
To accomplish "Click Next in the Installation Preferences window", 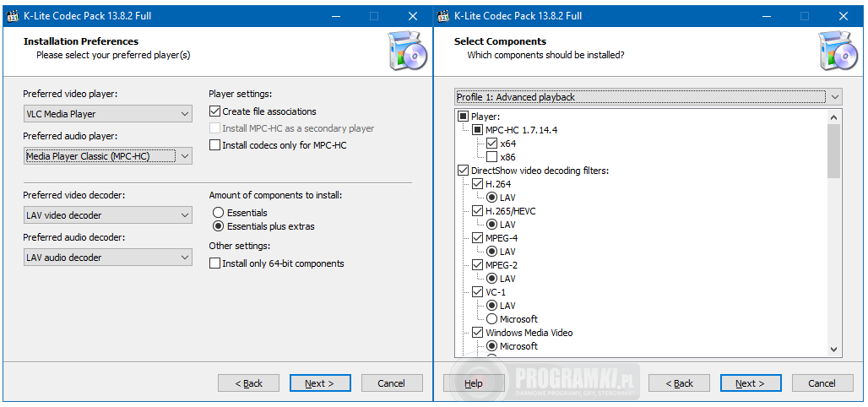I will 320,383.
